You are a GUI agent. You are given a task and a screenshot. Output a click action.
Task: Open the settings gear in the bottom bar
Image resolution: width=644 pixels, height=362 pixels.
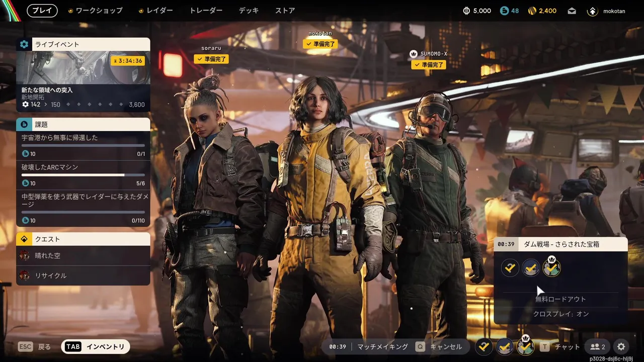pyautogui.click(x=621, y=347)
